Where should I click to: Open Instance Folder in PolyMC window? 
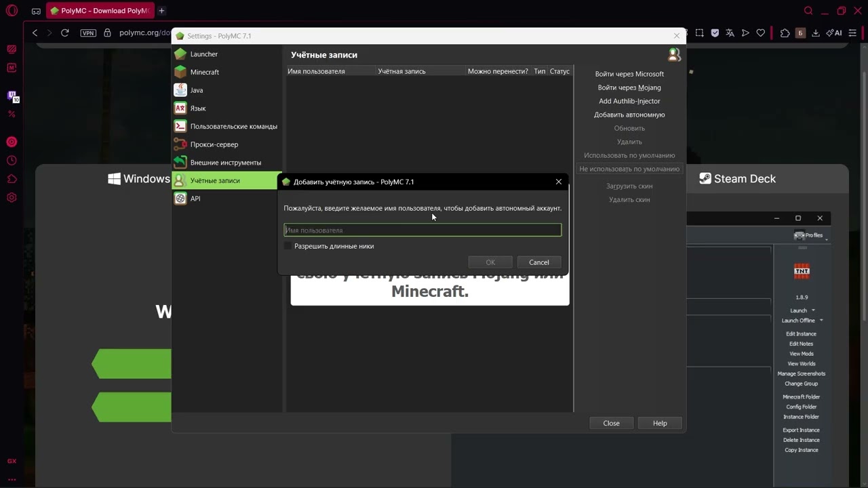point(801,417)
